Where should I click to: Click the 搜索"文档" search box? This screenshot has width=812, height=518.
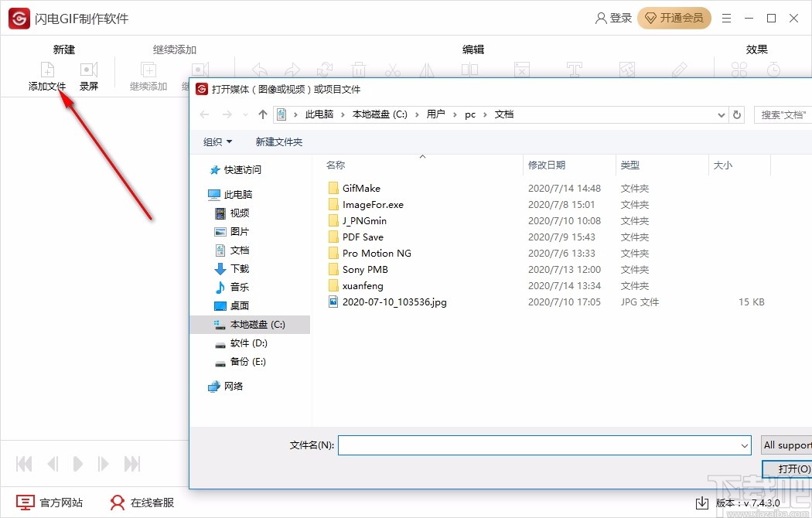click(783, 115)
